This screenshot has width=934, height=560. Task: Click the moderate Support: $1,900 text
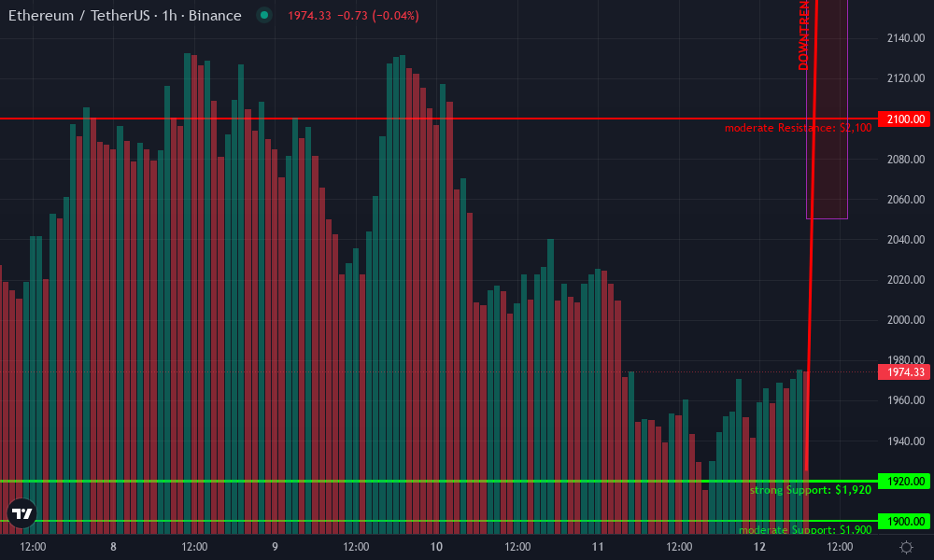pos(805,529)
